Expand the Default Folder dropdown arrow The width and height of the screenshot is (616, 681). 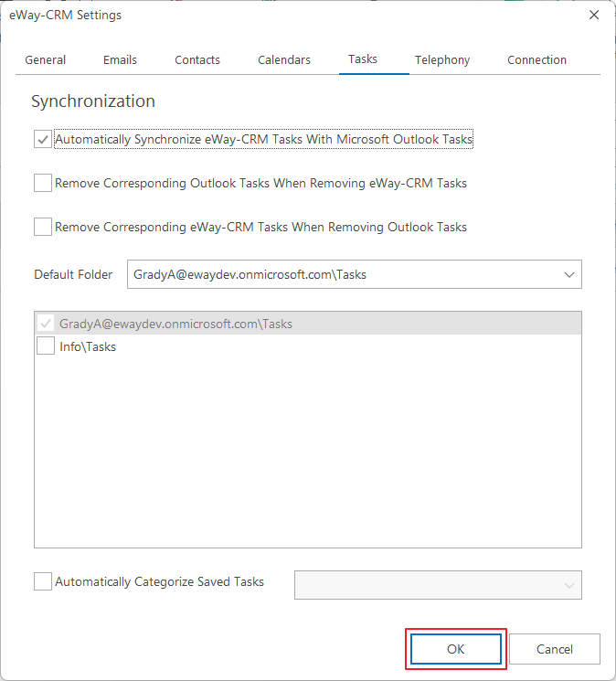(568, 274)
